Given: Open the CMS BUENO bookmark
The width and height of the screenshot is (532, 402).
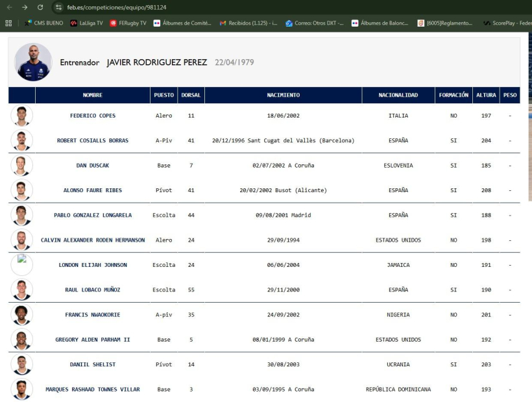Looking at the screenshot, I should pos(43,23).
